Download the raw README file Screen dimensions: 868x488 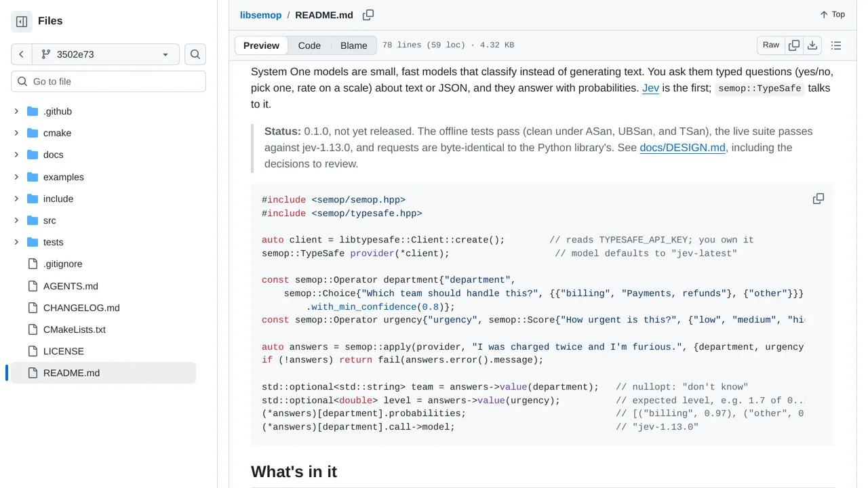click(812, 45)
